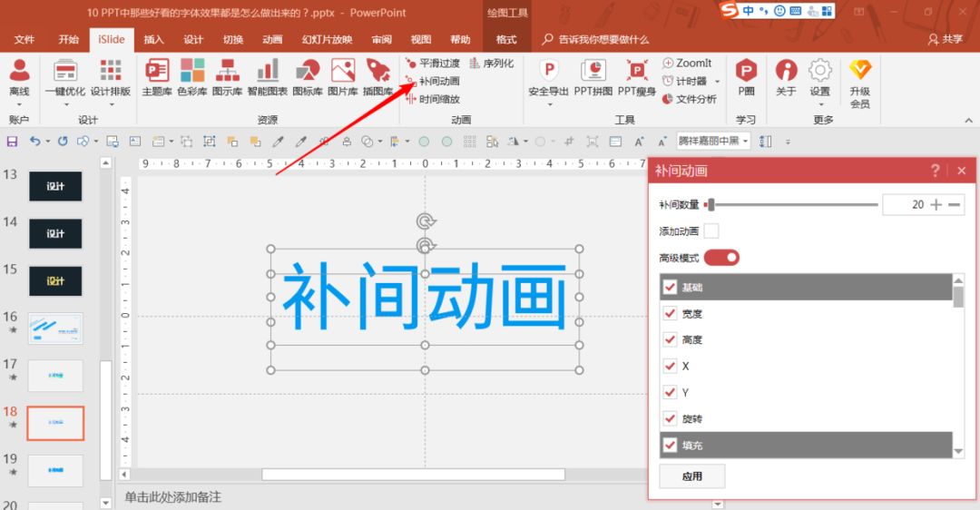
Task: Open the font name box 腾祥嘉丽中黑
Action: (712, 142)
